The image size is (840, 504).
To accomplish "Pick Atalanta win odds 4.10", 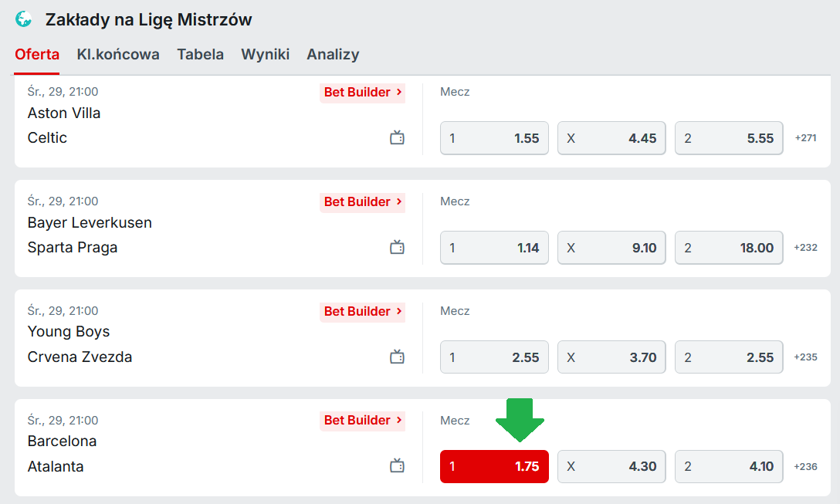I will coord(728,466).
